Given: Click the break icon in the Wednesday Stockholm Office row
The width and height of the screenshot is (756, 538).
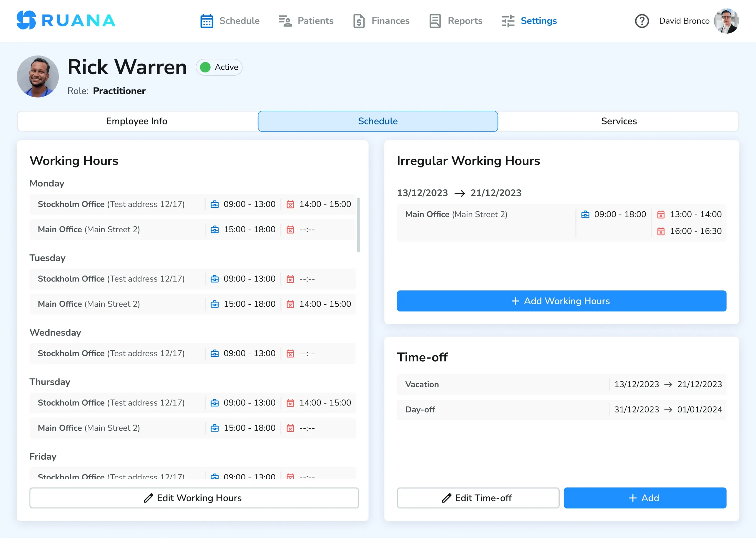Looking at the screenshot, I should [290, 353].
